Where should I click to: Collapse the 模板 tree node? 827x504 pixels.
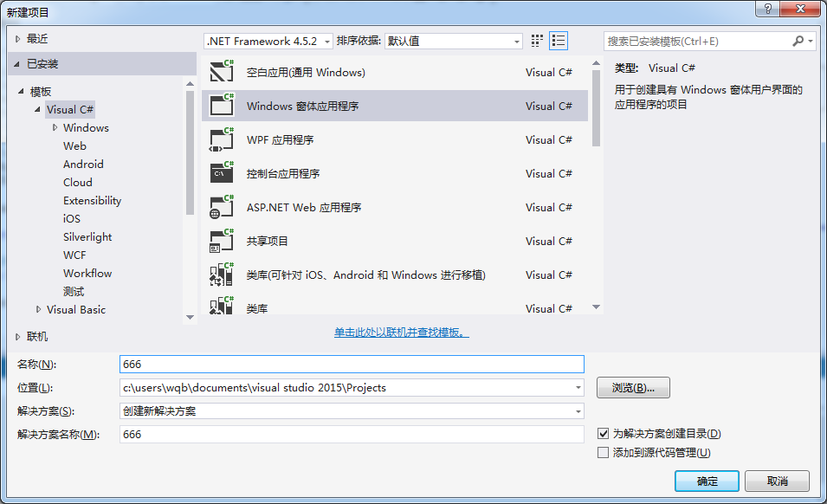click(x=21, y=91)
